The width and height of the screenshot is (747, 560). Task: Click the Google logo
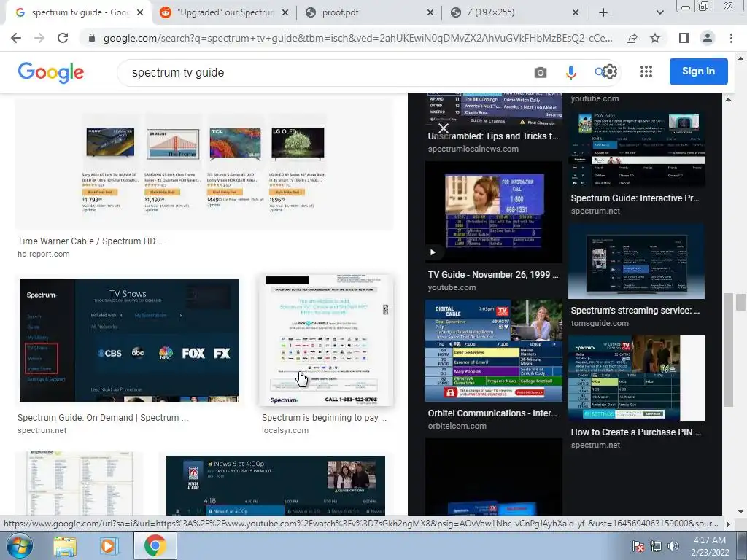pos(51,72)
